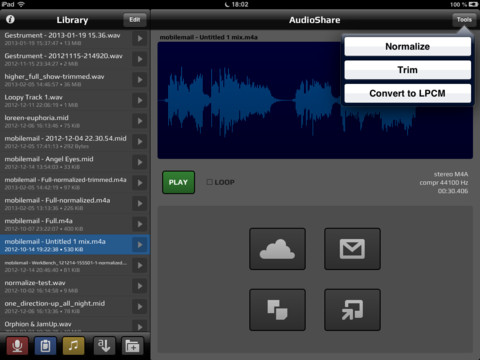Tap the sort alphabetically arrow icon
Screen dimensions: 480x360
tap(104, 346)
